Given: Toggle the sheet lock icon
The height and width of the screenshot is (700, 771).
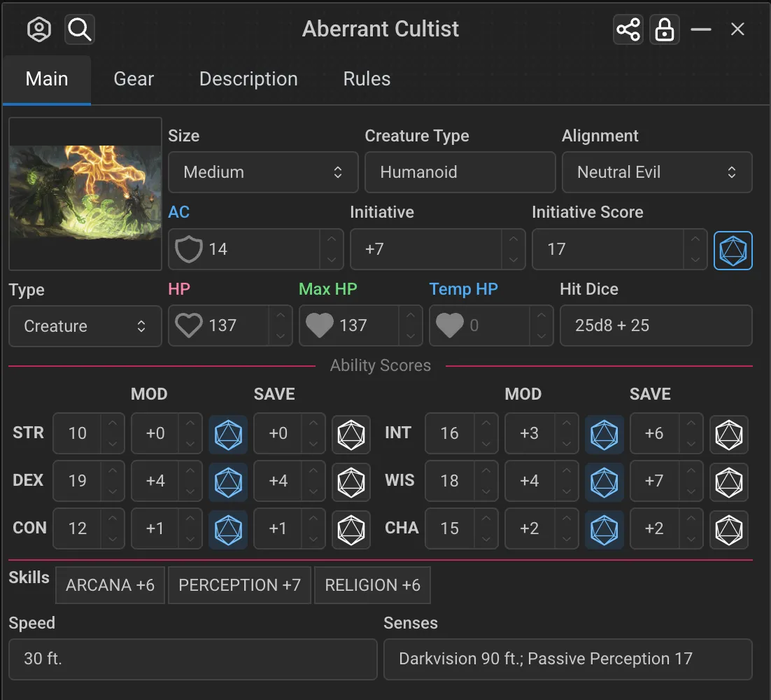Looking at the screenshot, I should (664, 29).
